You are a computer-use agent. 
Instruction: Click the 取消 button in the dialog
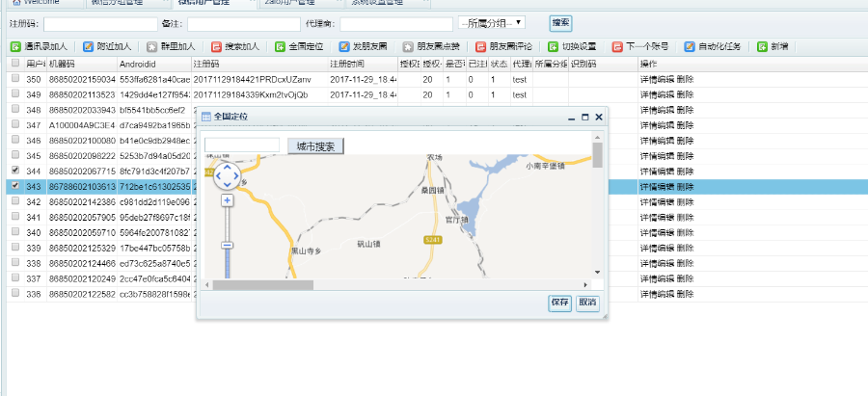click(x=587, y=303)
